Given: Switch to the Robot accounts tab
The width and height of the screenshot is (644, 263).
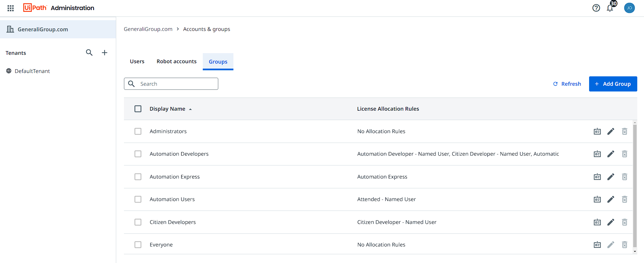Looking at the screenshot, I should 176,62.
